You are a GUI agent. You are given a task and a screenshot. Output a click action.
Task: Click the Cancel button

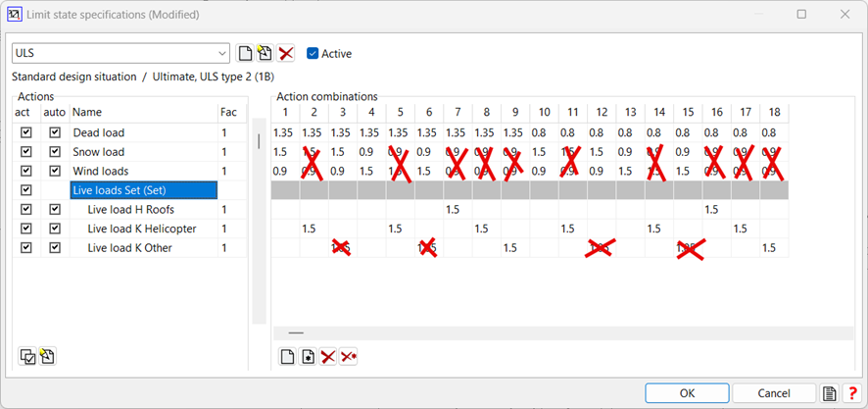pyautogui.click(x=773, y=393)
